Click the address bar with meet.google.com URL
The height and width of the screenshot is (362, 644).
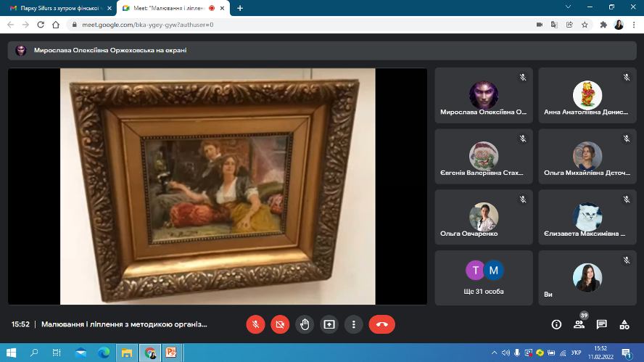(290, 24)
